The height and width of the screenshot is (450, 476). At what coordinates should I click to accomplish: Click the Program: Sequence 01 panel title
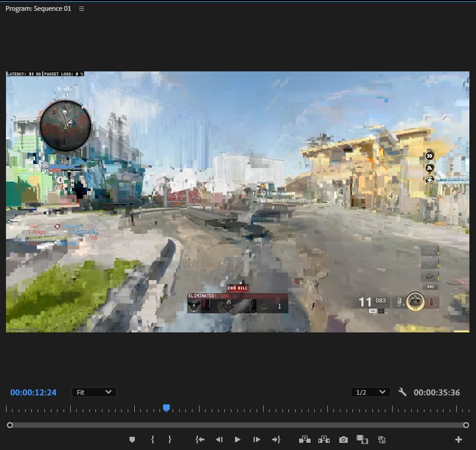[x=38, y=8]
